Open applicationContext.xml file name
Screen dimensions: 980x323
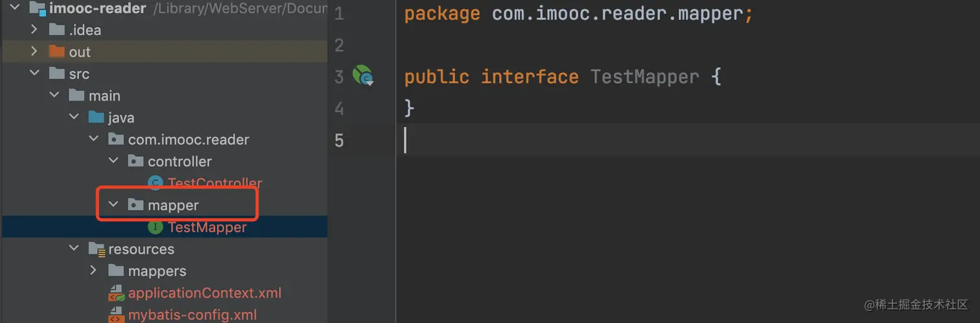pos(205,293)
